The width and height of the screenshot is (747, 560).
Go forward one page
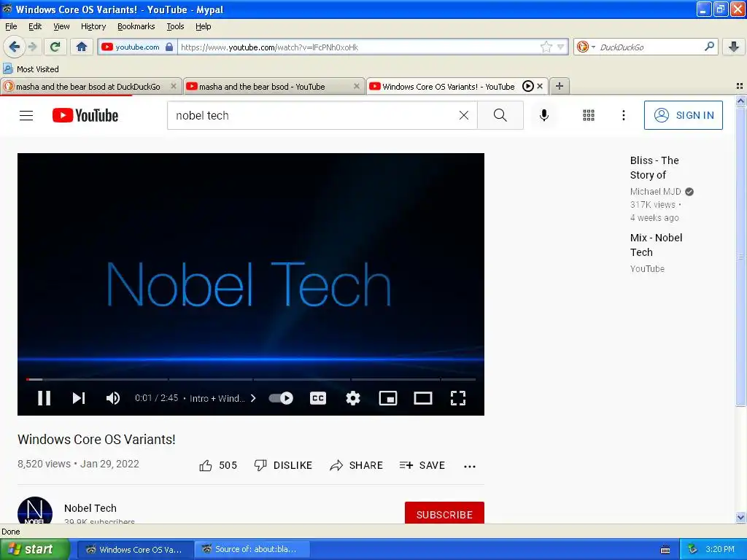coord(32,47)
